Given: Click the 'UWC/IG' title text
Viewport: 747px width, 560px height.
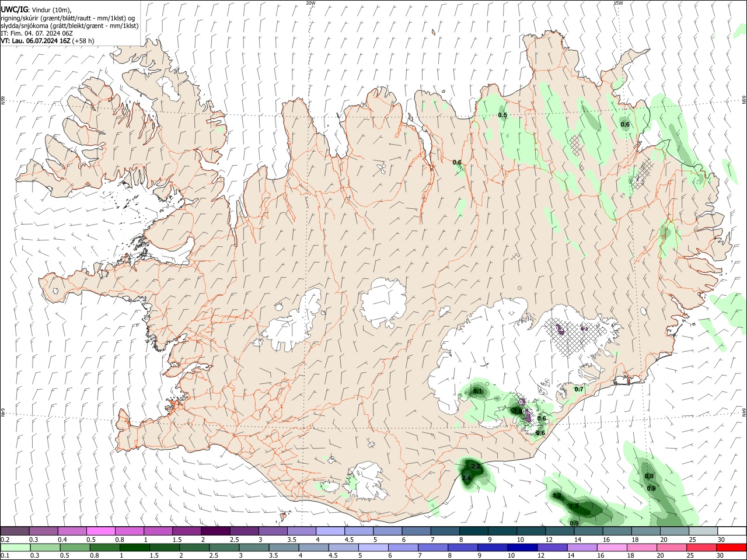Looking at the screenshot, I should coord(14,10).
